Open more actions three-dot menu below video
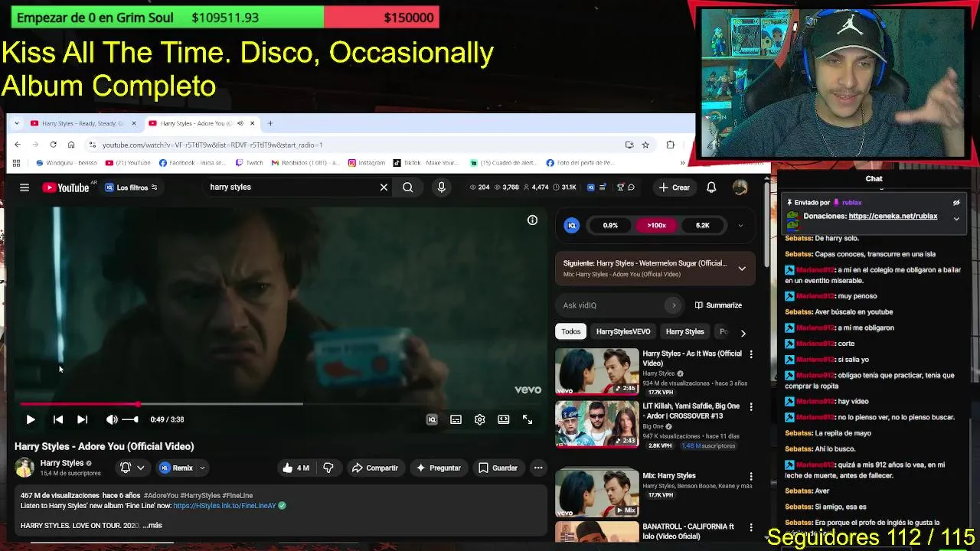Image resolution: width=980 pixels, height=551 pixels. pyautogui.click(x=538, y=468)
